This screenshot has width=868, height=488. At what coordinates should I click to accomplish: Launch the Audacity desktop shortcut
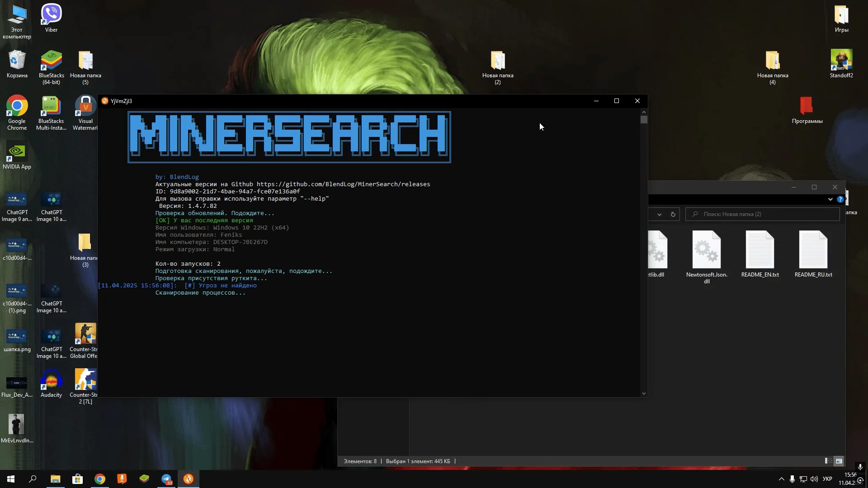coord(51,380)
